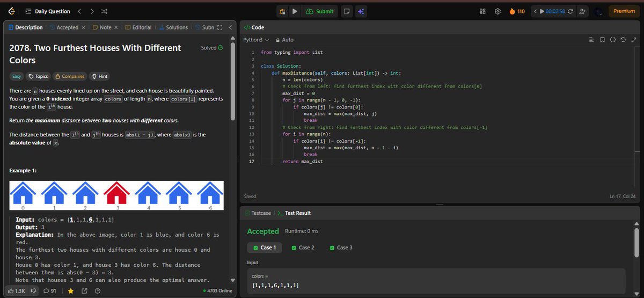Open the notes sticky icon in toolbar
Image resolution: width=644 pixels, height=298 pixels.
[x=348, y=11]
